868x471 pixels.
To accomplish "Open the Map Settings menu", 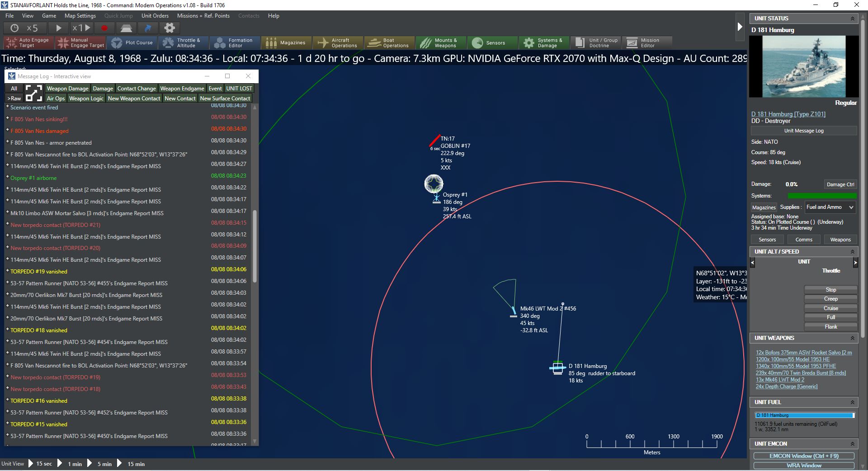I will pos(80,16).
